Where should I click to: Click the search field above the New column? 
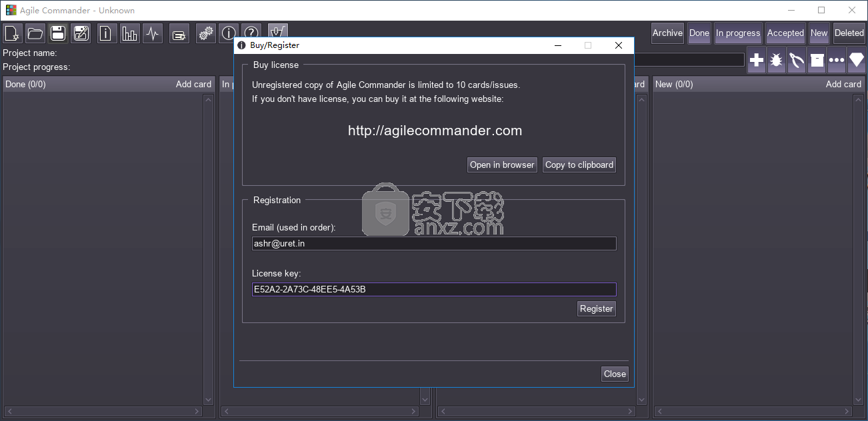(x=689, y=60)
